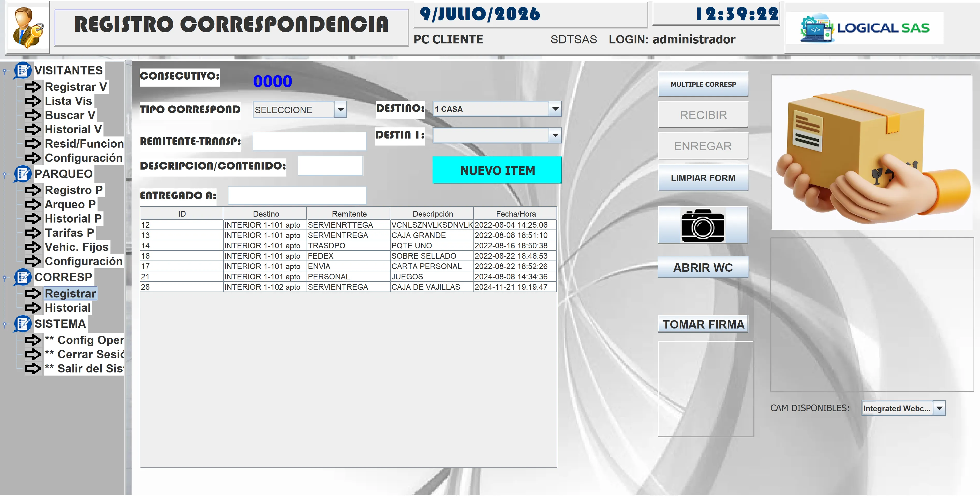Click the camera capture photo icon
Screen dimensions: 980x496
[x=702, y=225]
